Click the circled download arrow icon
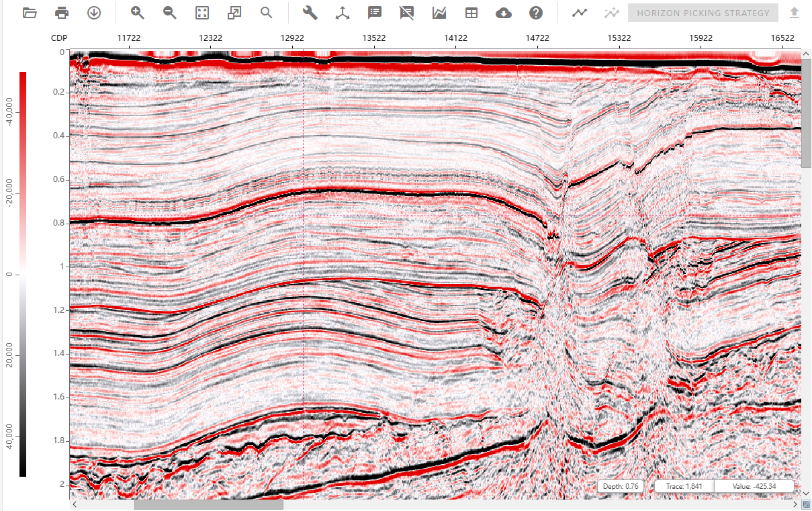 point(94,13)
